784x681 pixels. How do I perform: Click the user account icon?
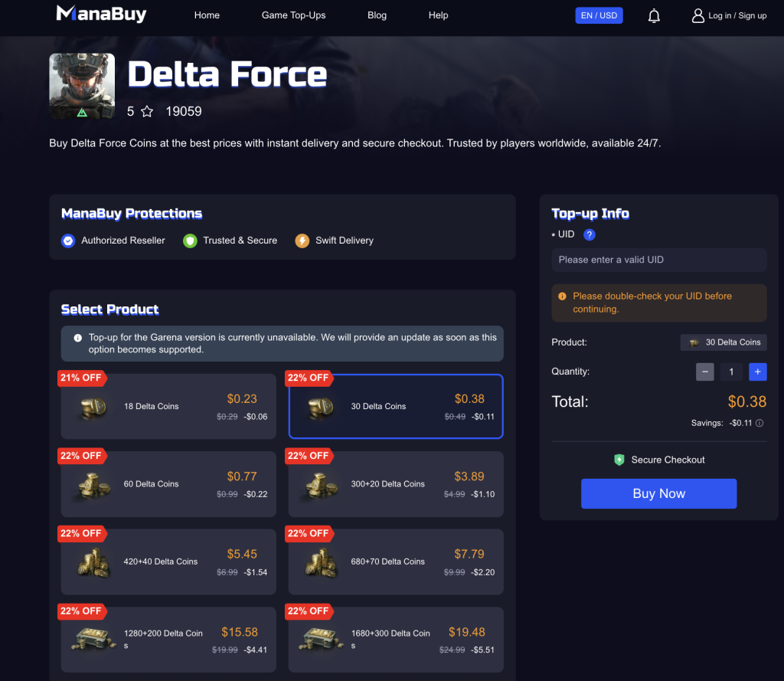697,15
